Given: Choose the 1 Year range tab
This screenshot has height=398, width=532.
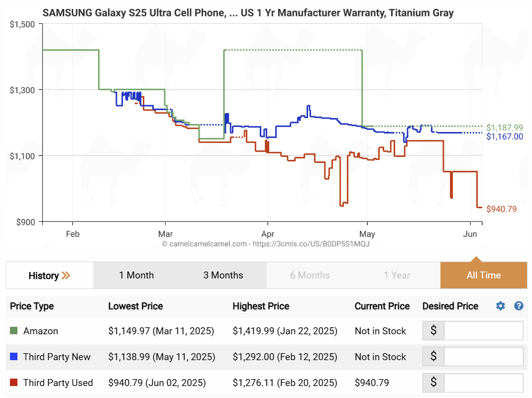Looking at the screenshot, I should pyautogui.click(x=397, y=275).
